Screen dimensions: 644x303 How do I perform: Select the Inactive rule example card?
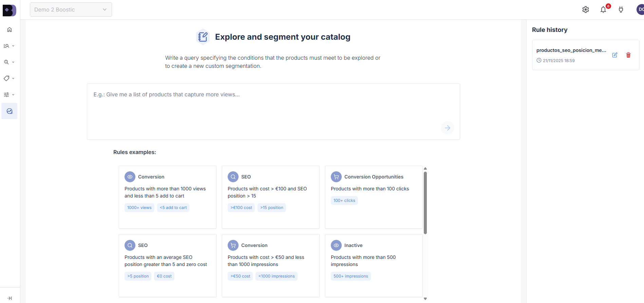click(x=374, y=265)
